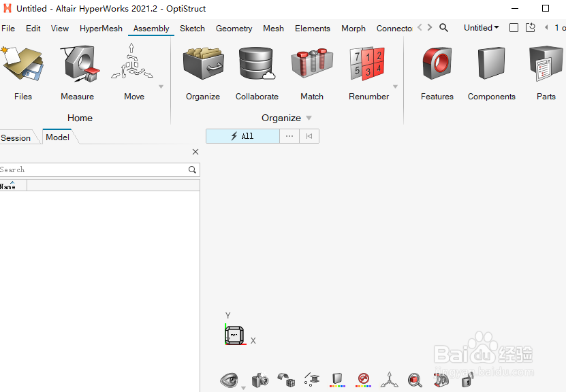Viewport: 566px width, 392px height.
Task: Open the Untitled page dropdown
Action: pos(481,28)
